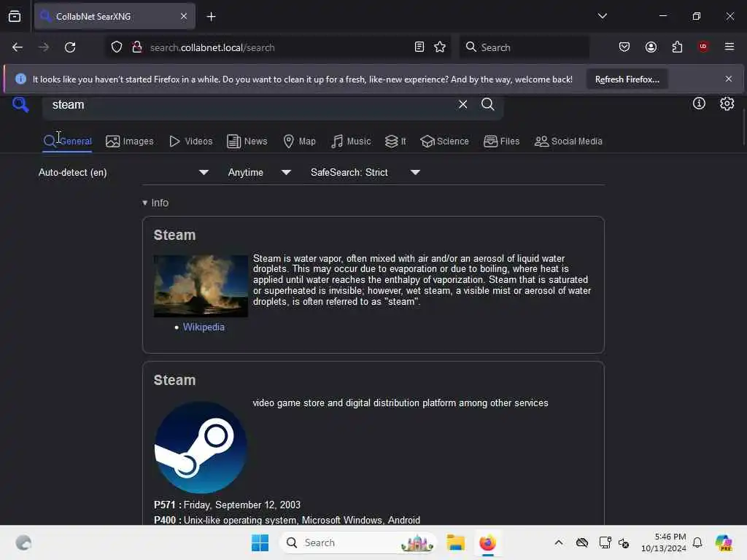Switch to the General tab
Screen dimensions: 747x560
pyautogui.click(x=67, y=141)
